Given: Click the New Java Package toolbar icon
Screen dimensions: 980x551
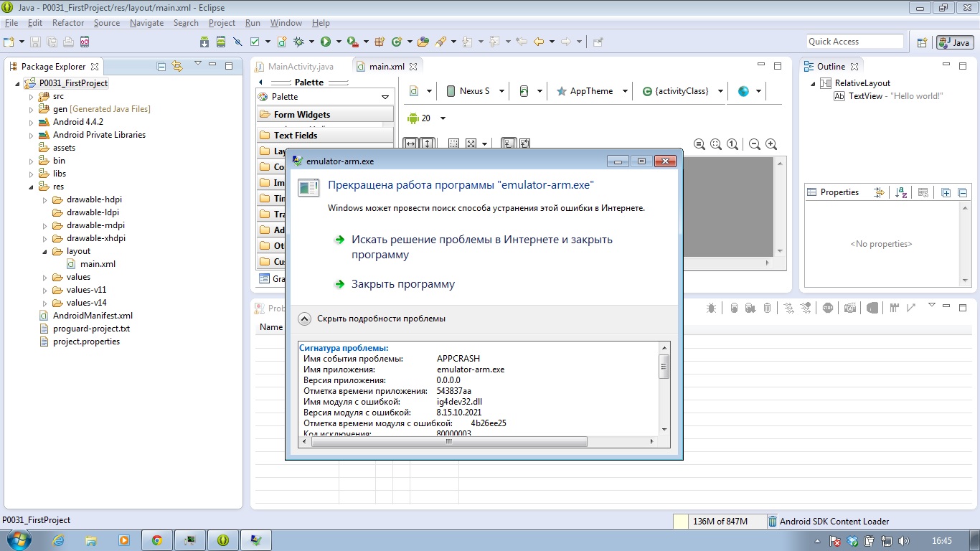Looking at the screenshot, I should pyautogui.click(x=380, y=42).
